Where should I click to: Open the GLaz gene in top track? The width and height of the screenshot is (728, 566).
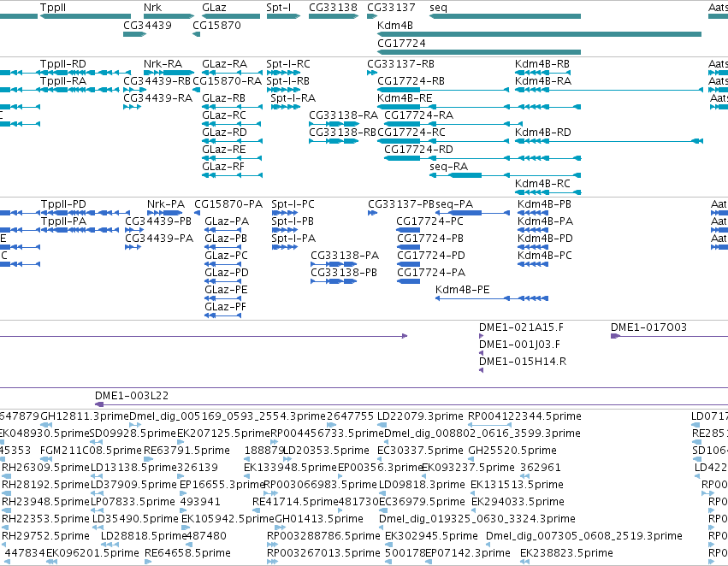pos(231,16)
